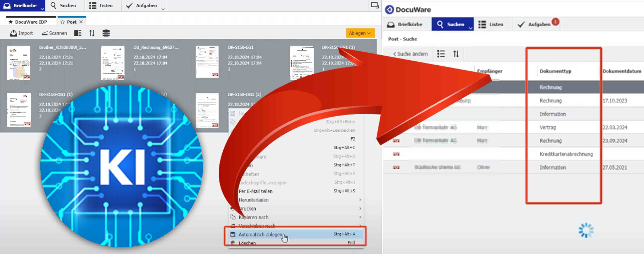Click the window layout icon at top right
This screenshot has width=644, height=254.
(374, 5)
